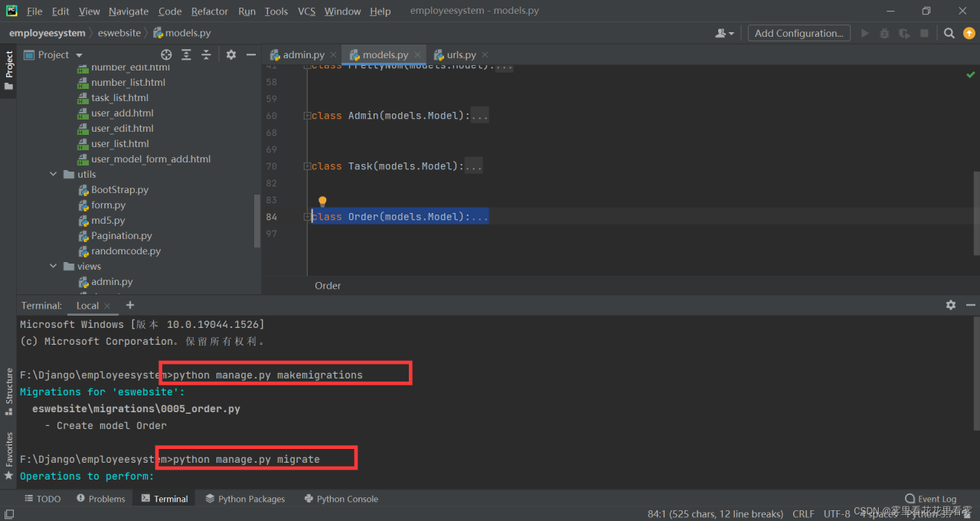This screenshot has height=521, width=980.
Task: Click Expand All icon in Project panel
Action: pyautogui.click(x=186, y=54)
